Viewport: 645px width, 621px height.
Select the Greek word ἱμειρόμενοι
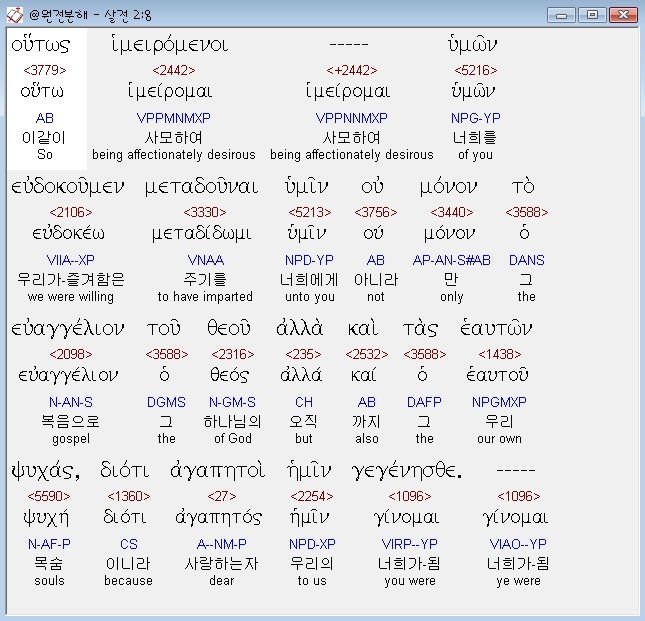(x=169, y=45)
